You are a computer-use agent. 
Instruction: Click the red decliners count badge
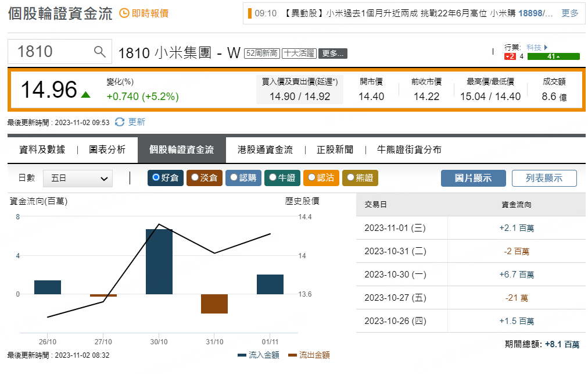click(510, 56)
